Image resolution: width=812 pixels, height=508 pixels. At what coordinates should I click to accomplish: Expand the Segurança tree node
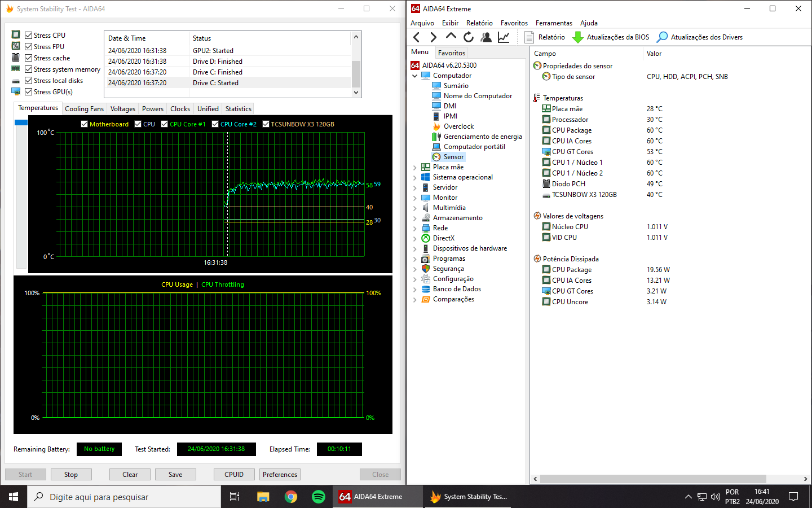(415, 269)
